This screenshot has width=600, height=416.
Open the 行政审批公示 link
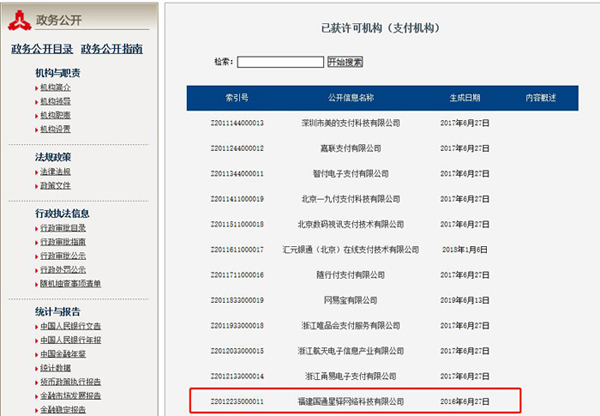pyautogui.click(x=63, y=256)
